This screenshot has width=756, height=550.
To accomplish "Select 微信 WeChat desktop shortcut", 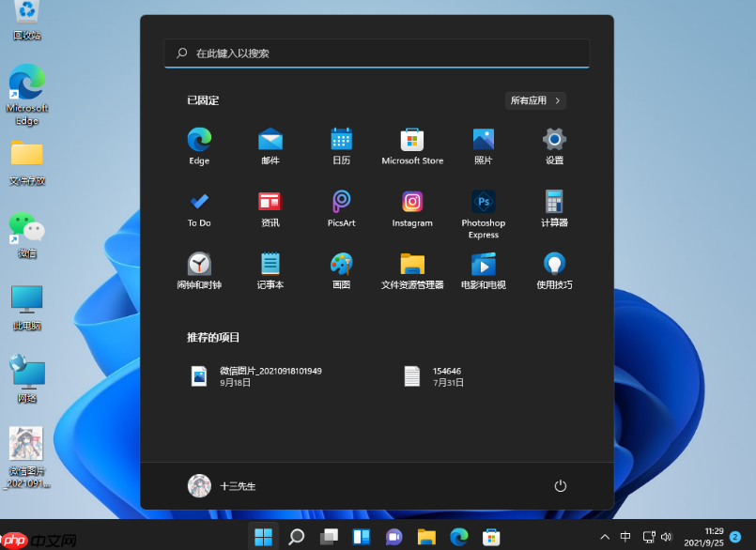I will (27, 236).
